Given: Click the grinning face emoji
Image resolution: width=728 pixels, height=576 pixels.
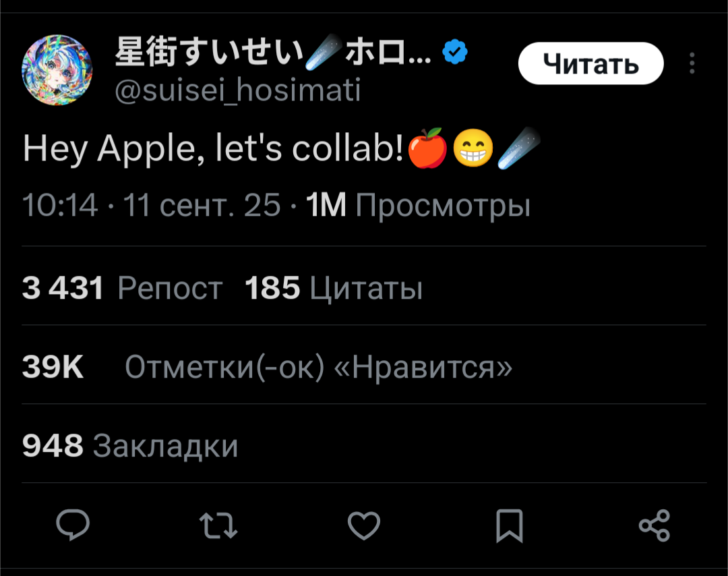Looking at the screenshot, I should (x=473, y=148).
